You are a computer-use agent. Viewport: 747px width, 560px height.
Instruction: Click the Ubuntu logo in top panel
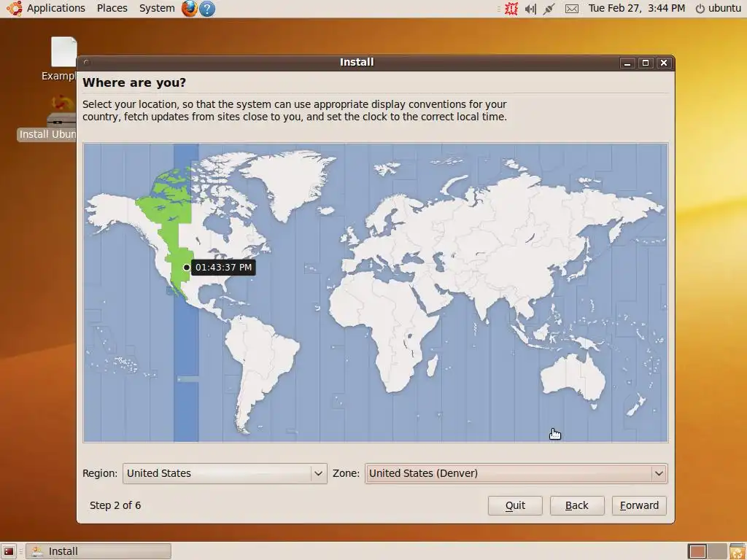pos(15,8)
